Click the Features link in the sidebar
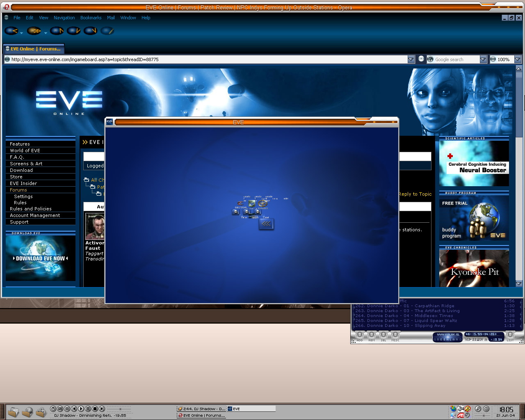This screenshot has width=525, height=420. [20, 144]
